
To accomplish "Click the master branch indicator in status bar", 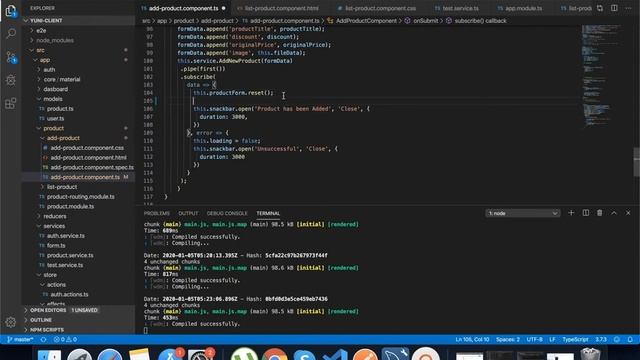I will [x=20, y=340].
